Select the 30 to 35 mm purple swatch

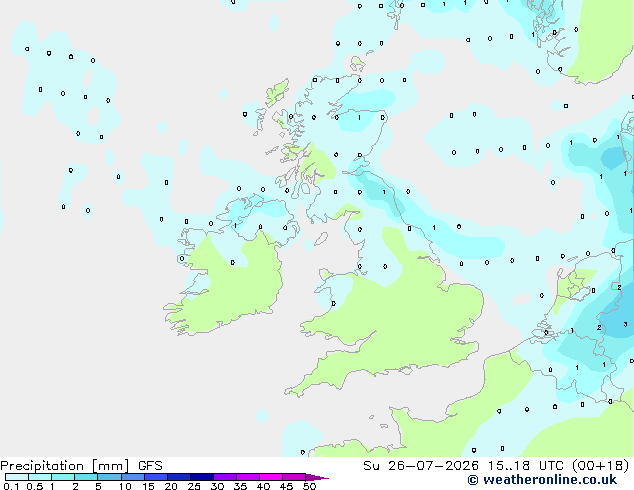pos(225,477)
